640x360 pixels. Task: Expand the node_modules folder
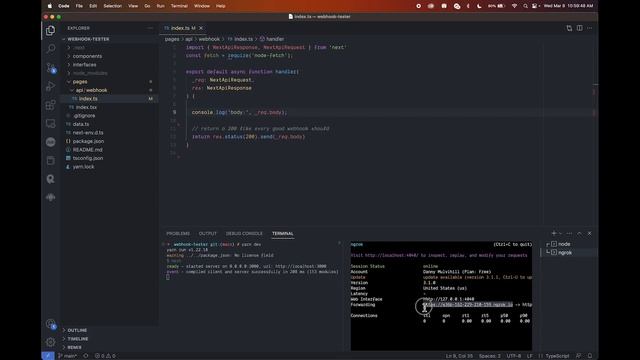[90, 73]
